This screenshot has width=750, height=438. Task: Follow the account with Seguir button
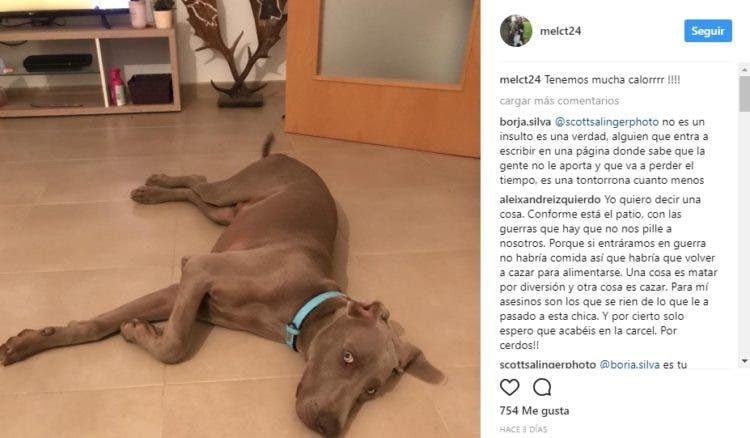click(707, 31)
